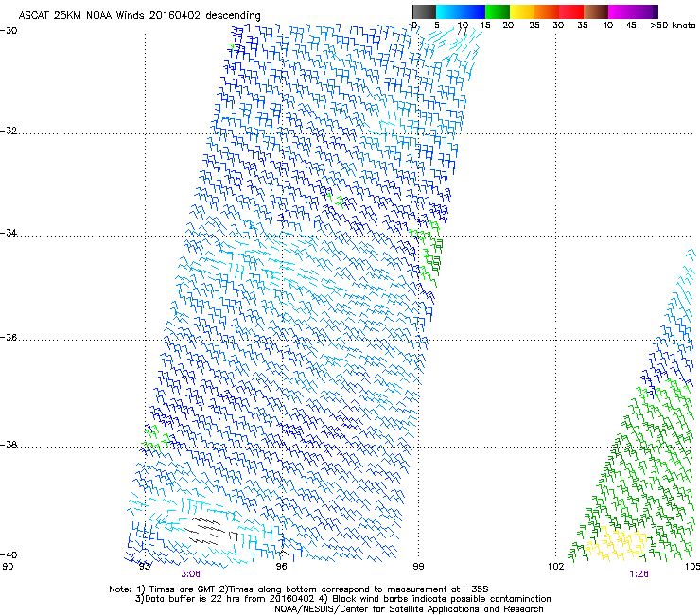
Task: Click the gray 0-5 knots legend segment
Action: 424,11
